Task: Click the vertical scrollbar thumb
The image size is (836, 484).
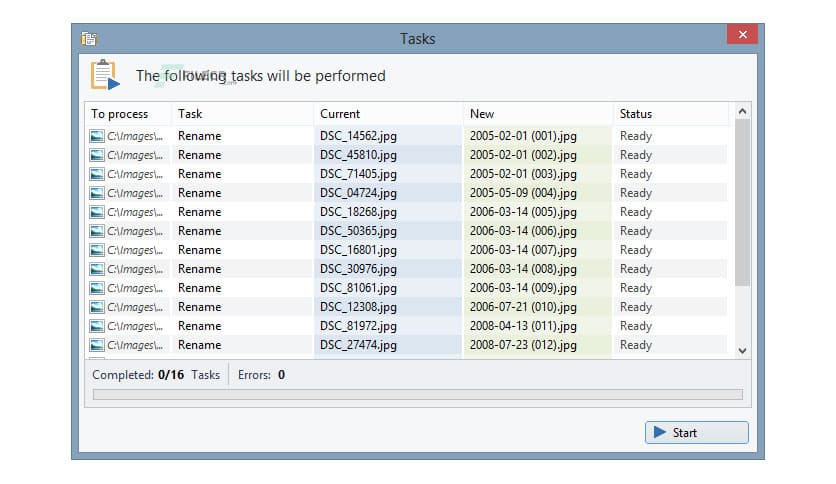Action: 742,203
